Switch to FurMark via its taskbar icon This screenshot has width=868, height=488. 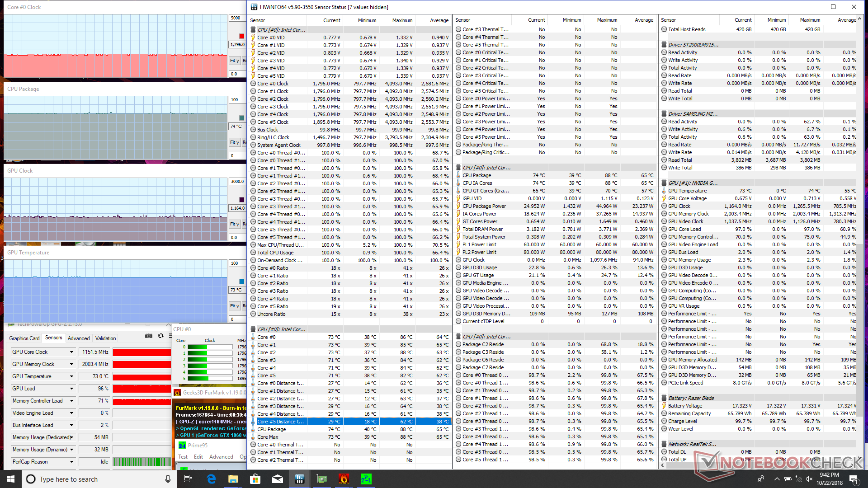coord(344,479)
